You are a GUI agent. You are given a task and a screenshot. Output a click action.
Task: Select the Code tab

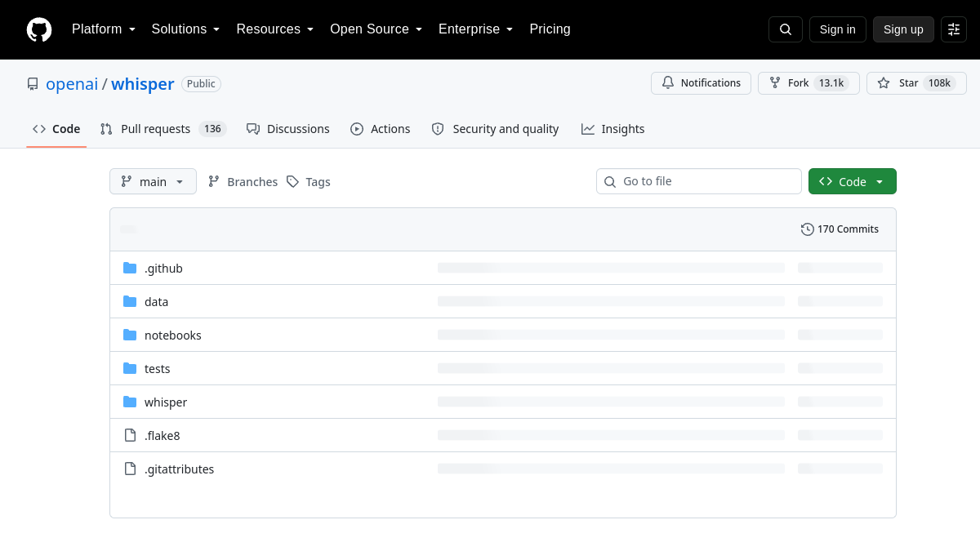(56, 129)
